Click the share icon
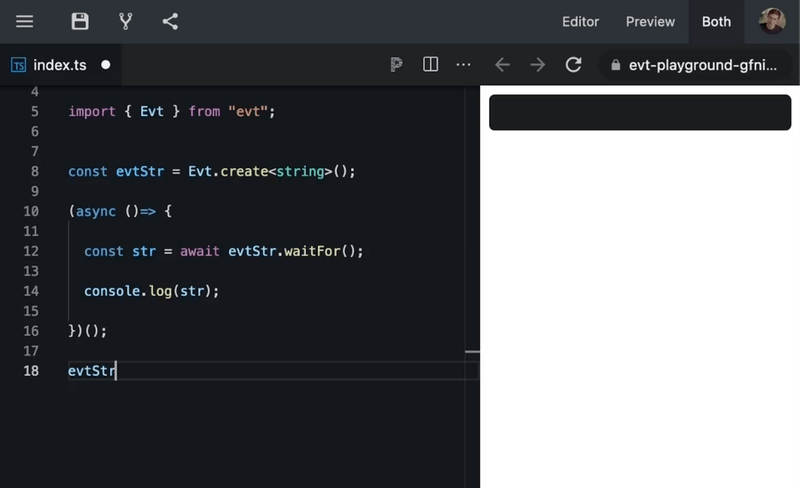This screenshot has width=800, height=488. click(x=170, y=21)
